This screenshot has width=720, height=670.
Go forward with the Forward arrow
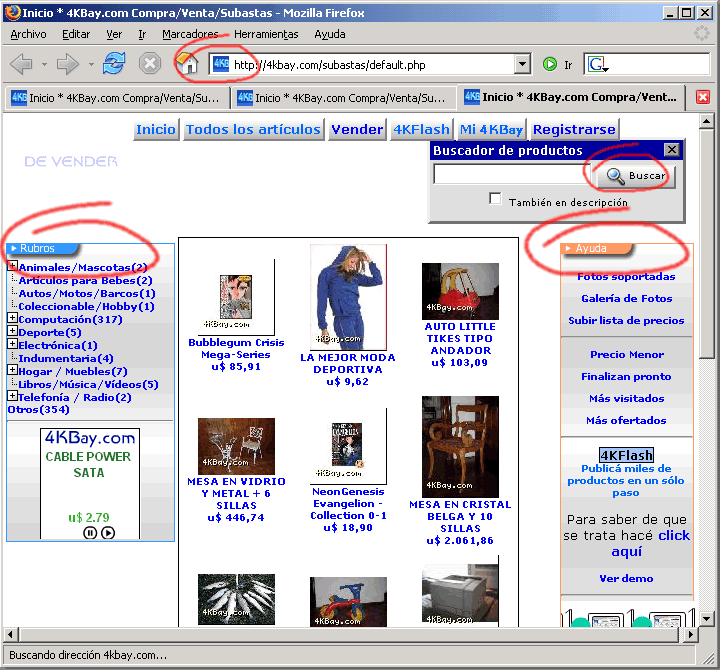(68, 64)
